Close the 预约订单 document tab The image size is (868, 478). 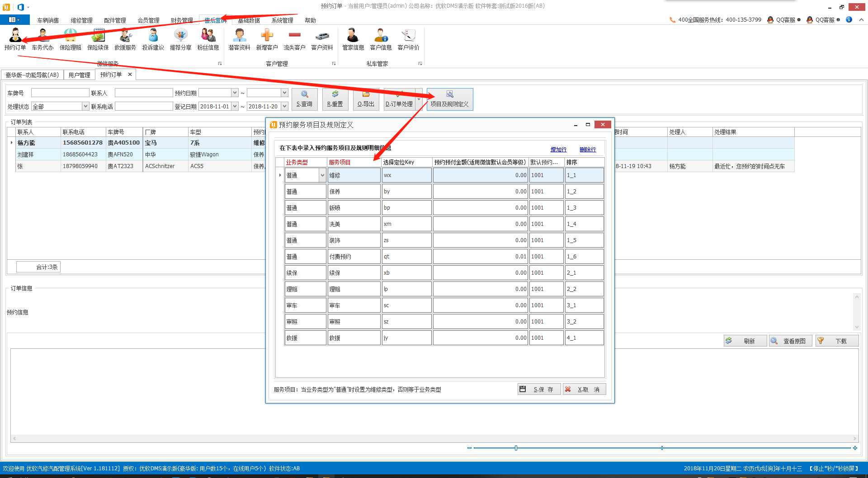coord(130,75)
